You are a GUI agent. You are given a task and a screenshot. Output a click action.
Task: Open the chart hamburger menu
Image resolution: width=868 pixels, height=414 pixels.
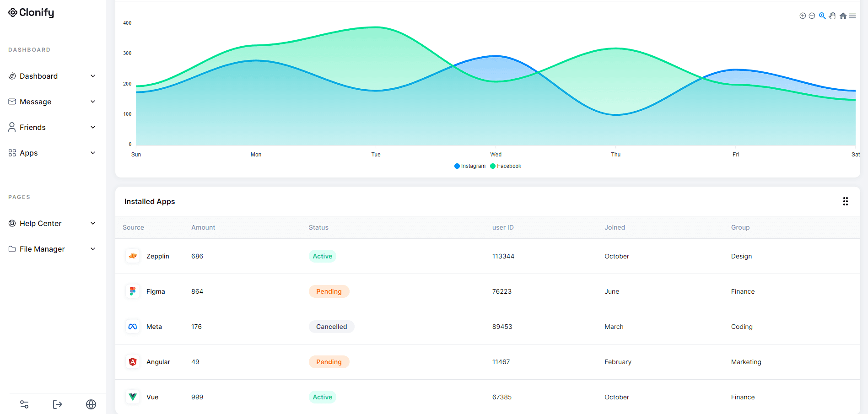(x=852, y=16)
